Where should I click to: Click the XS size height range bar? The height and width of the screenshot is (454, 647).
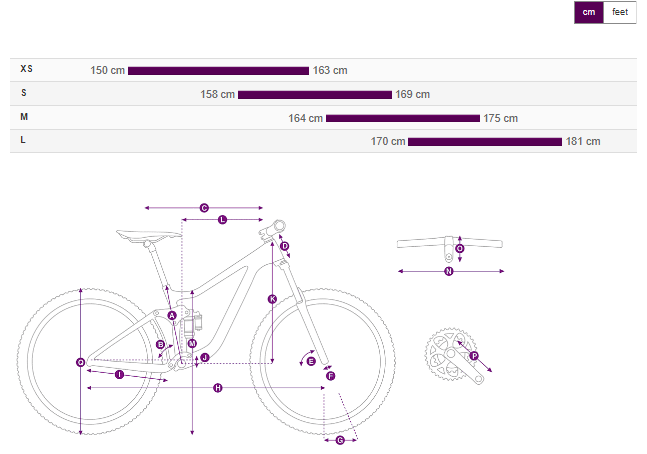pyautogui.click(x=218, y=71)
